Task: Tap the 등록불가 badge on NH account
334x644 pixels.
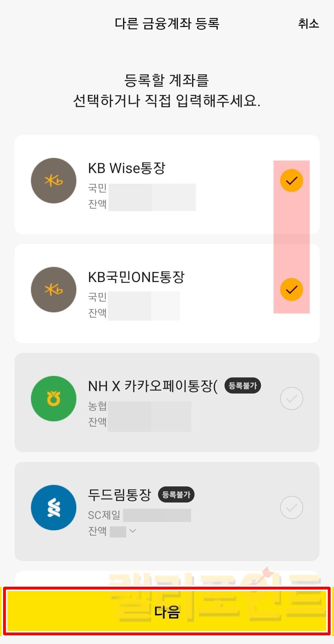Action: pos(243,385)
